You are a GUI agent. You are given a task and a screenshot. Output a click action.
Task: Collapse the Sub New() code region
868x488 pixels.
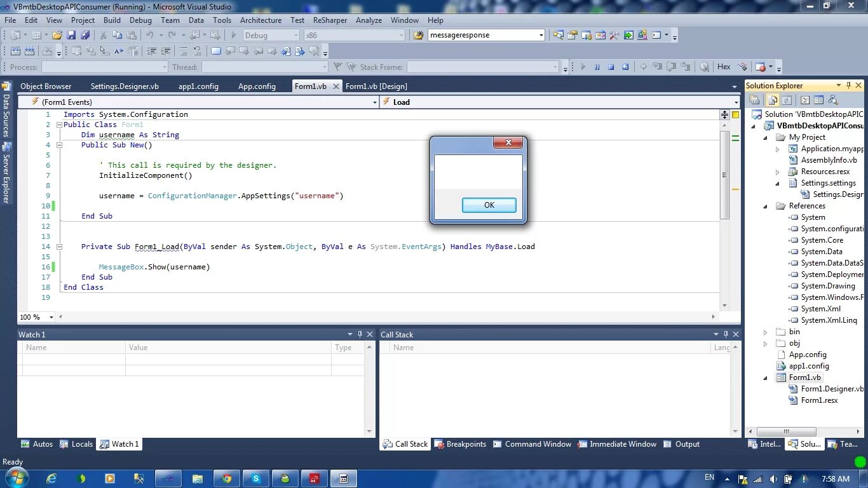pyautogui.click(x=59, y=145)
